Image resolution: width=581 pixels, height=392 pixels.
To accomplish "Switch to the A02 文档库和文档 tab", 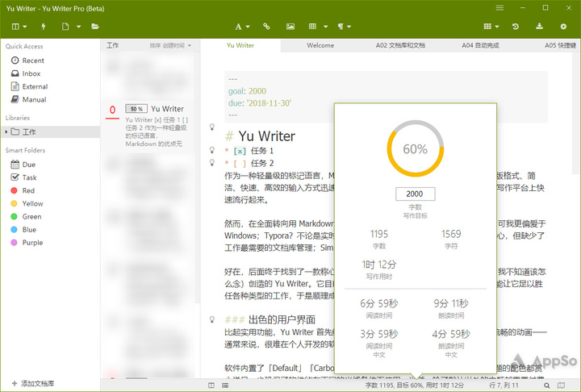I will click(x=400, y=45).
